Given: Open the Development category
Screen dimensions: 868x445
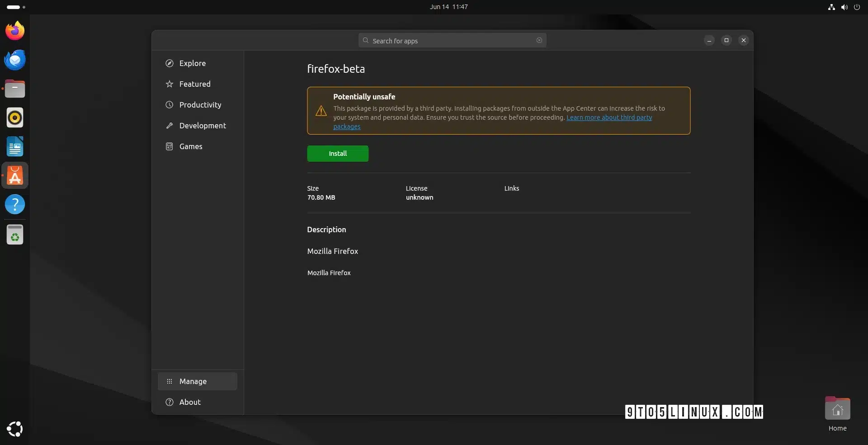Looking at the screenshot, I should 202,126.
